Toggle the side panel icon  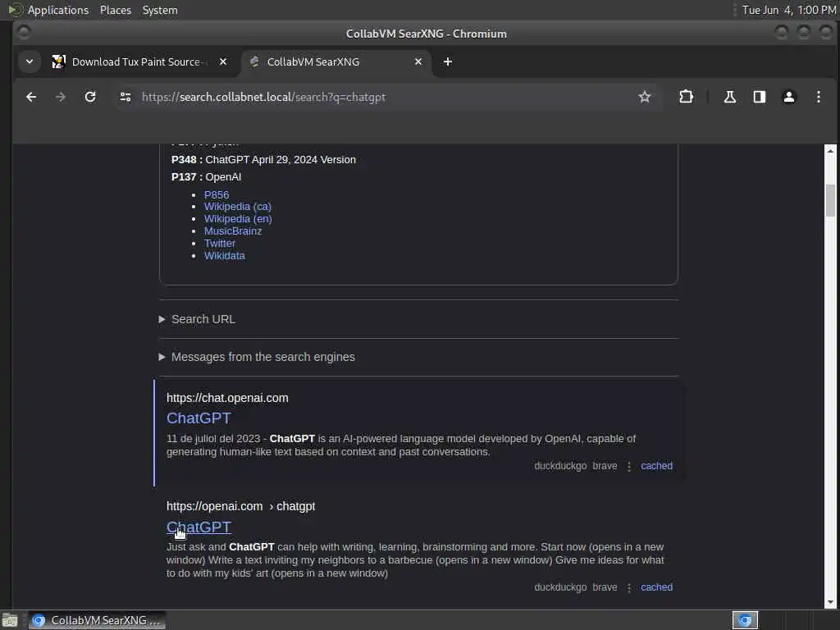[x=759, y=97]
